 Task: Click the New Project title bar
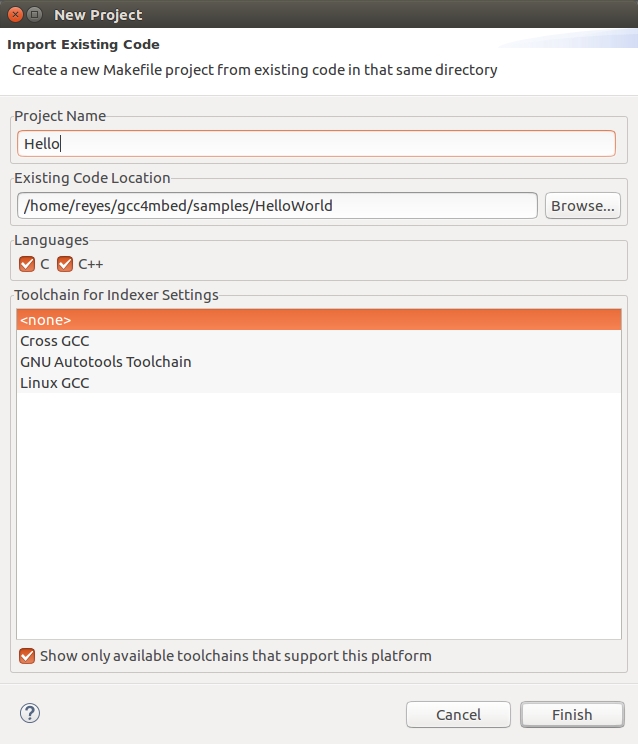[x=300, y=15]
